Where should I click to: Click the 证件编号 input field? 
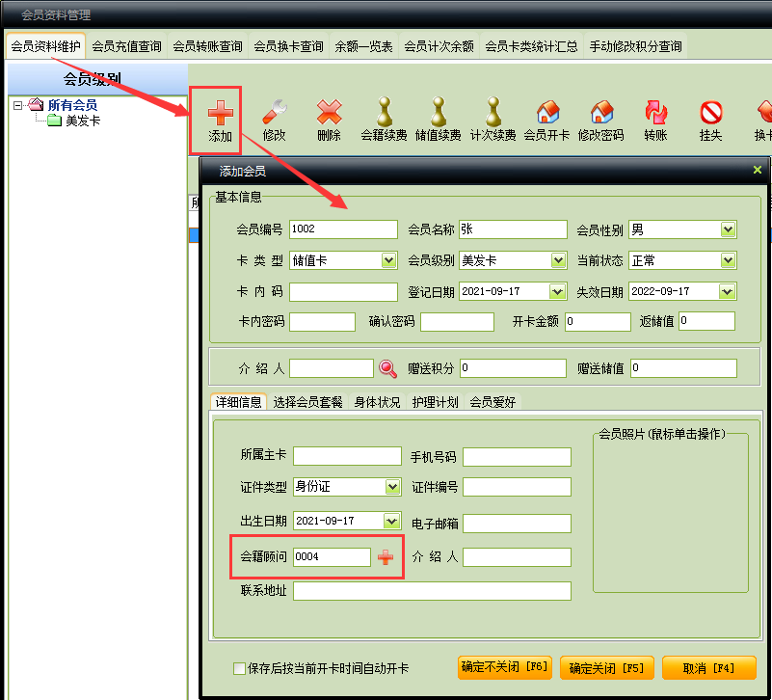[x=517, y=487]
